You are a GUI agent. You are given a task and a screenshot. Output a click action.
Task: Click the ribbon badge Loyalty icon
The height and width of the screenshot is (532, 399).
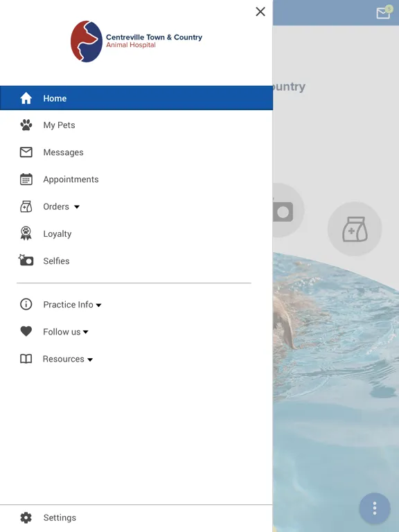pos(26,233)
